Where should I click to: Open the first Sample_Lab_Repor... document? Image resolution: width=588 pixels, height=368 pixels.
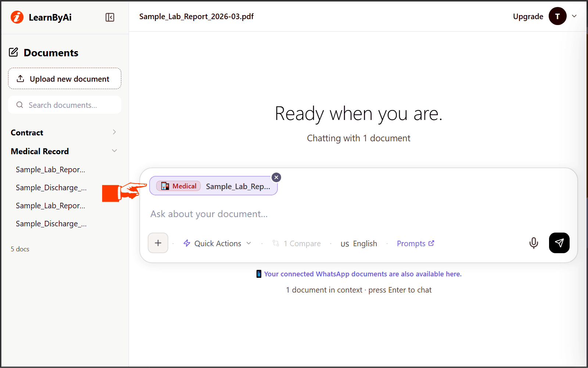click(x=51, y=170)
